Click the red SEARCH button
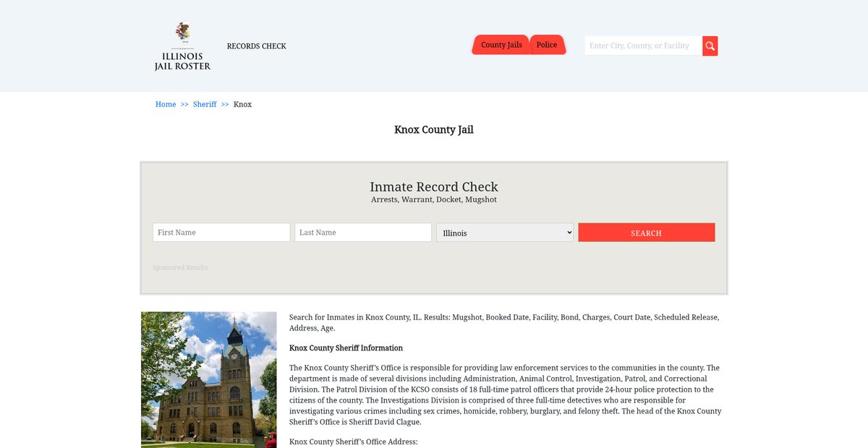Viewport: 868px width, 448px height. point(647,233)
